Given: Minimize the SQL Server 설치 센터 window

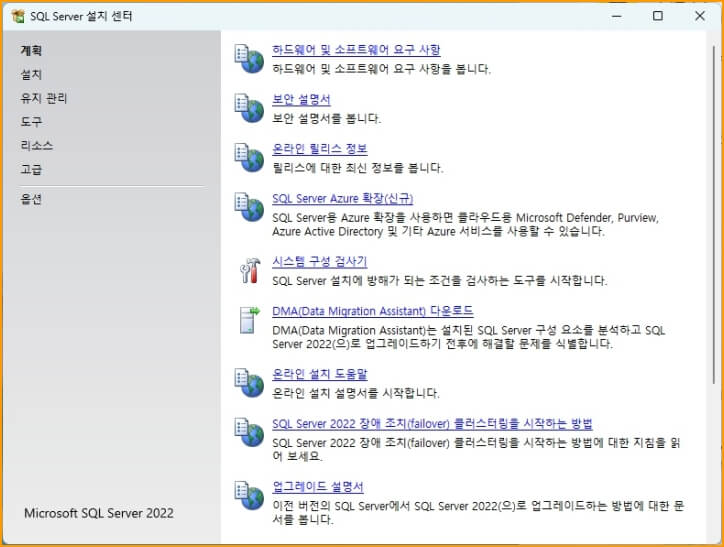Looking at the screenshot, I should [x=616, y=16].
